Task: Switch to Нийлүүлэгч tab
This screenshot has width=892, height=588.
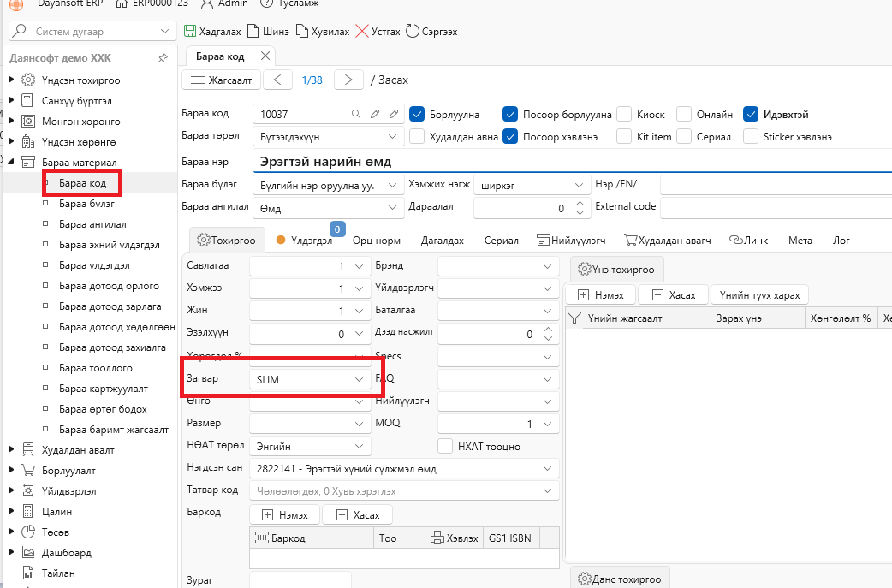Action: pos(571,241)
